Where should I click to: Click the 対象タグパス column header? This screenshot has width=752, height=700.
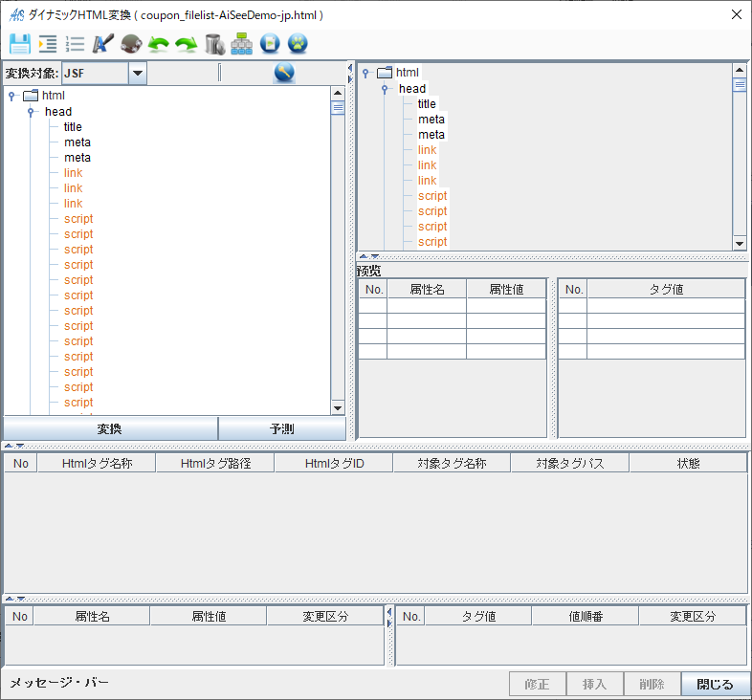(570, 464)
